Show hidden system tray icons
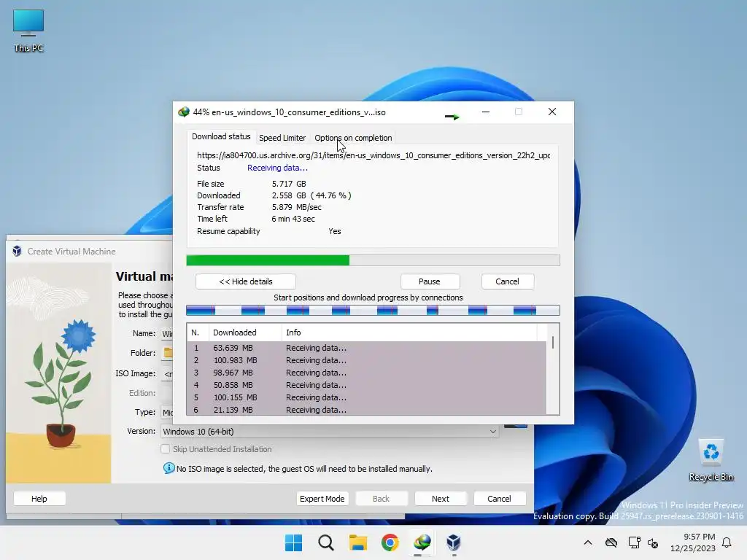The width and height of the screenshot is (747, 560). tap(588, 542)
